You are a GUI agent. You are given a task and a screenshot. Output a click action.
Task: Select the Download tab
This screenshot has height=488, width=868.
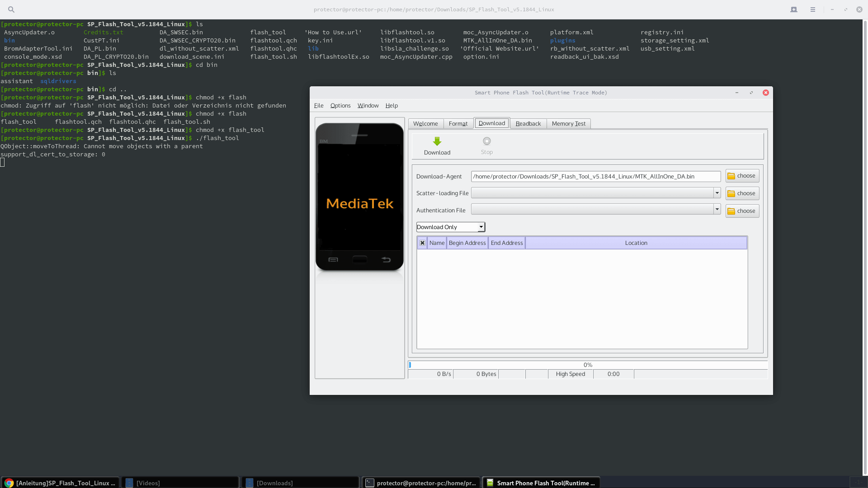pyautogui.click(x=492, y=123)
